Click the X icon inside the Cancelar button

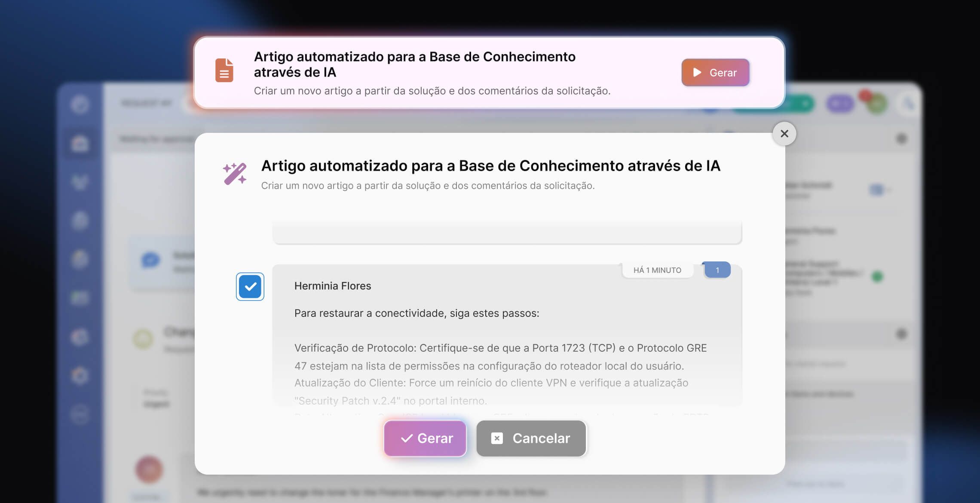pyautogui.click(x=496, y=438)
